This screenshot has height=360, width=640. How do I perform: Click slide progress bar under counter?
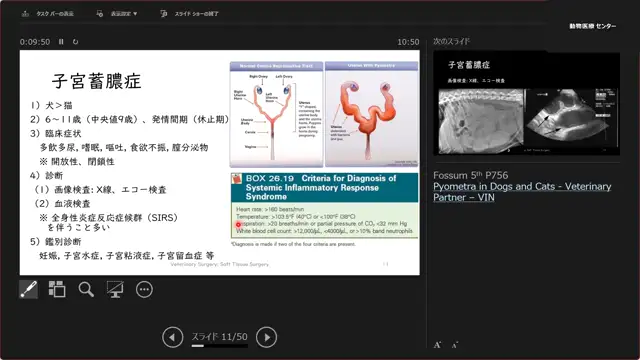220,346
